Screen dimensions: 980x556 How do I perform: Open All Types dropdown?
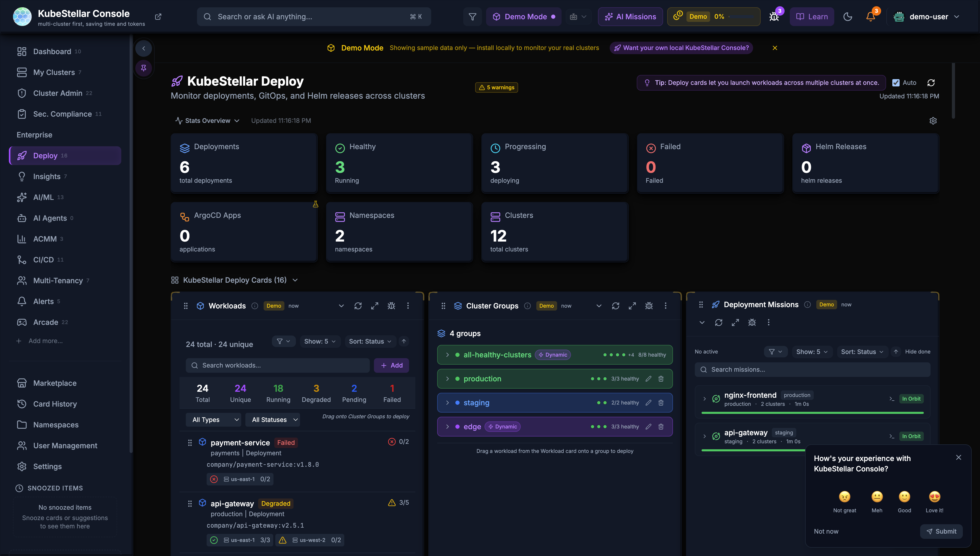213,420
